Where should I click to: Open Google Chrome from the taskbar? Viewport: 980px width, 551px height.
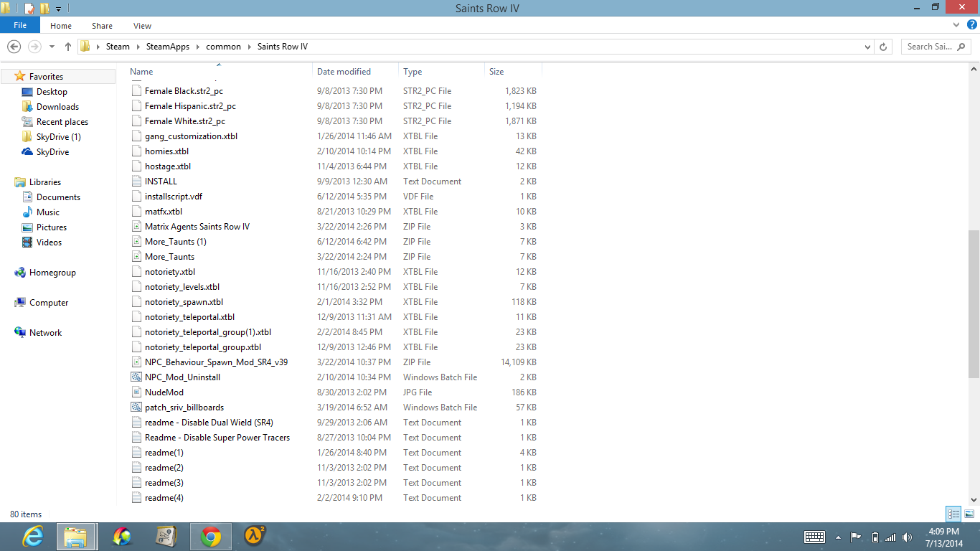pyautogui.click(x=210, y=537)
